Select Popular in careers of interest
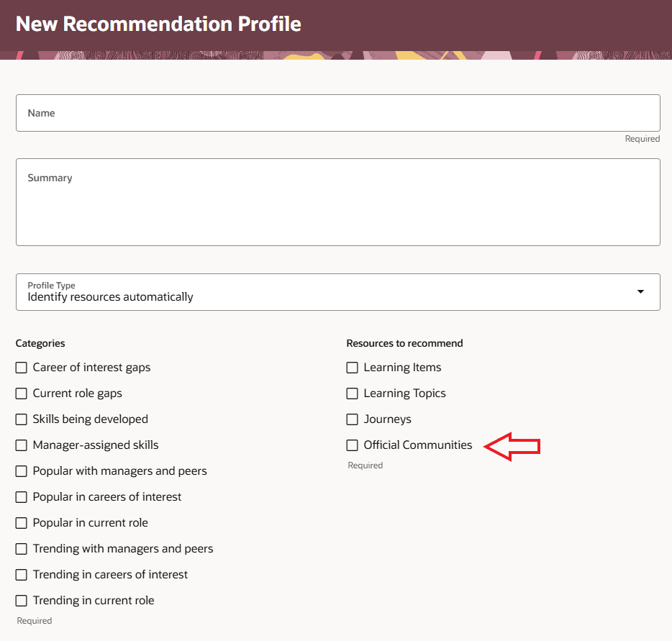 [21, 496]
